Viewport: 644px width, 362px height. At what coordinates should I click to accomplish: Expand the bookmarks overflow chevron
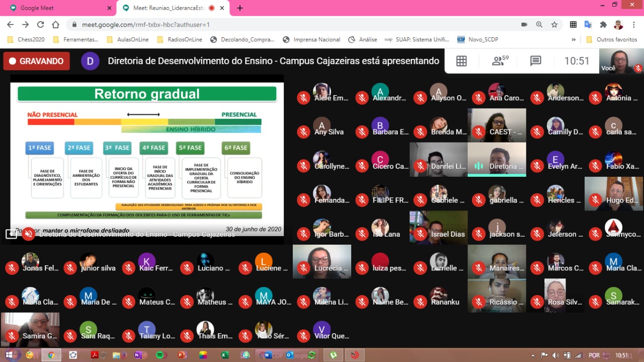point(573,39)
